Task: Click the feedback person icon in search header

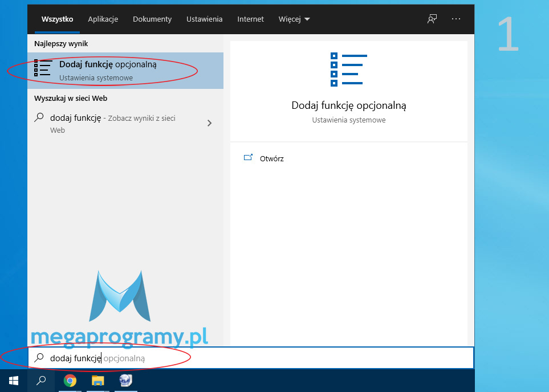Action: [432, 19]
